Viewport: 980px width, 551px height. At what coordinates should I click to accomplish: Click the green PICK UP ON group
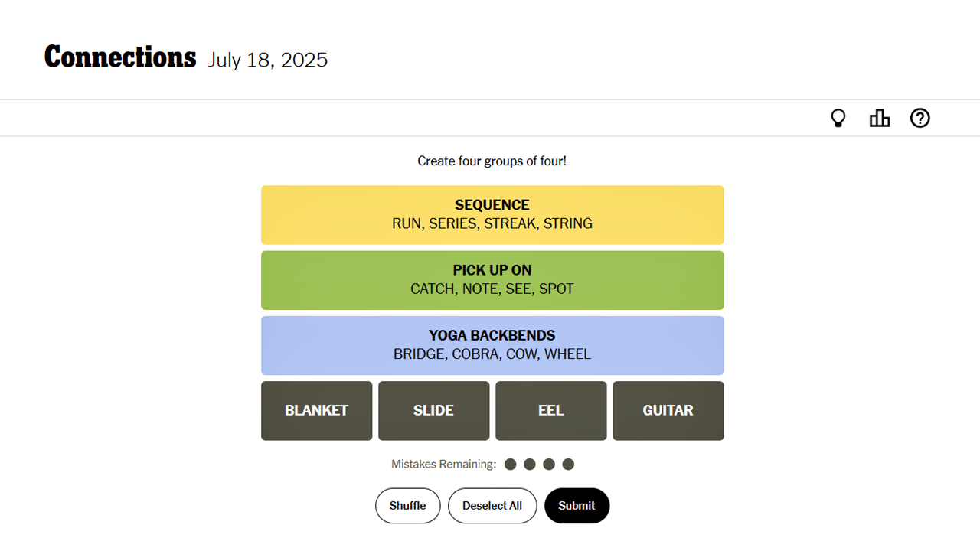point(492,280)
